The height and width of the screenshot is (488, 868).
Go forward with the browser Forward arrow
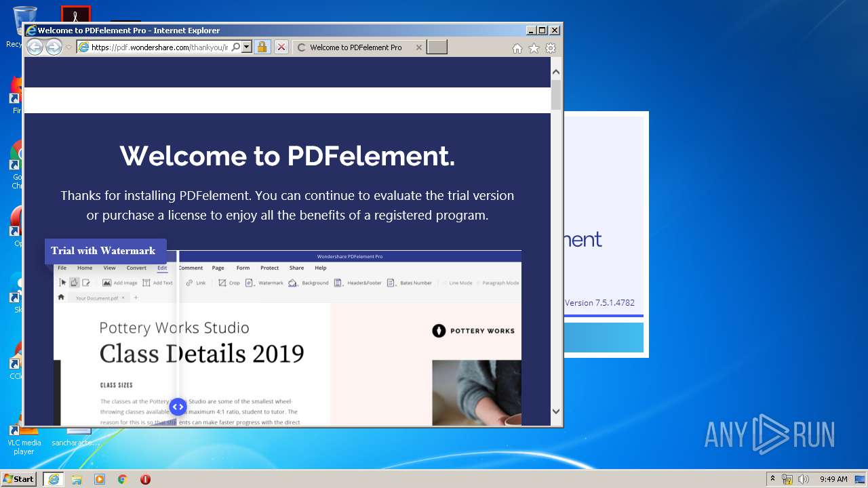(54, 47)
